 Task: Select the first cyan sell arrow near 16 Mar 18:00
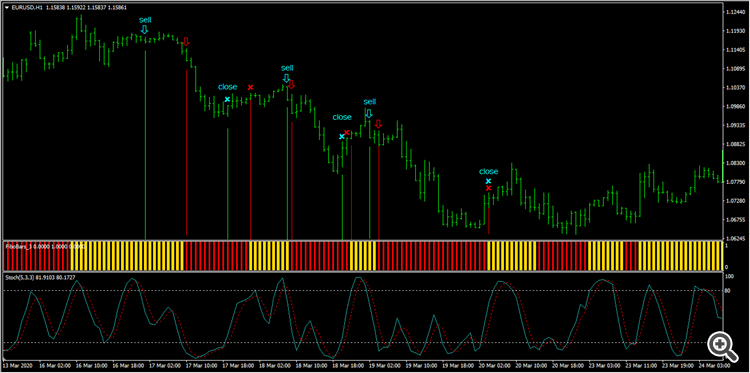pos(144,30)
